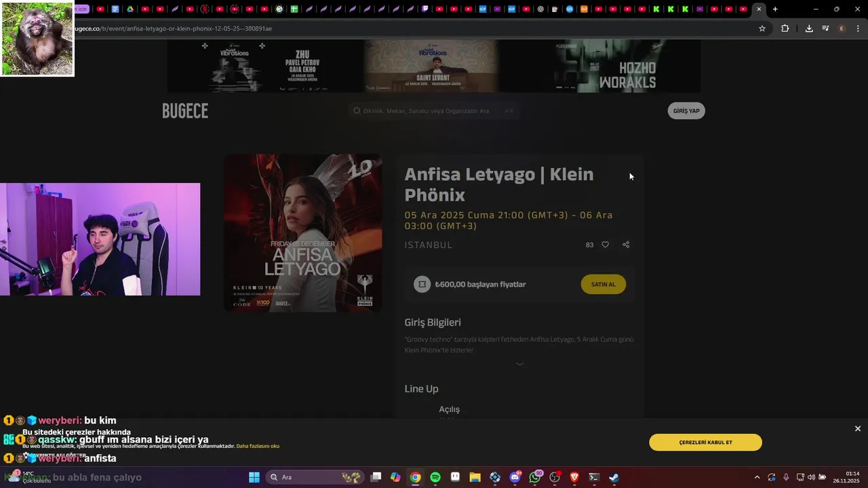Open Discord from the taskbar
This screenshot has height=488, width=868.
(x=515, y=477)
